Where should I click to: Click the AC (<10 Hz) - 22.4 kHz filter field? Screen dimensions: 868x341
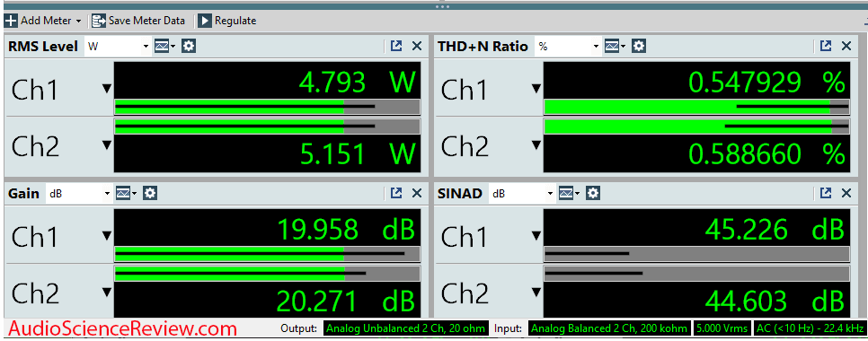click(809, 328)
